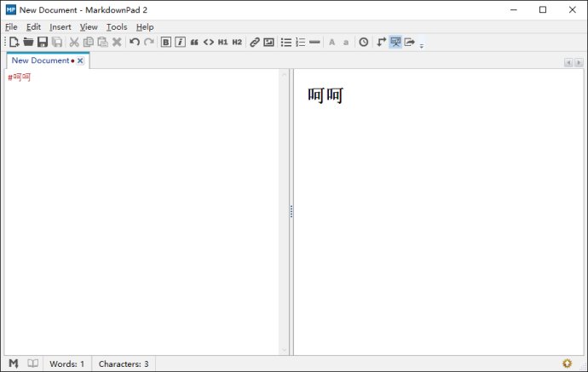Insert a blockquote using the quote icon
The width and height of the screenshot is (588, 372).
tap(194, 42)
